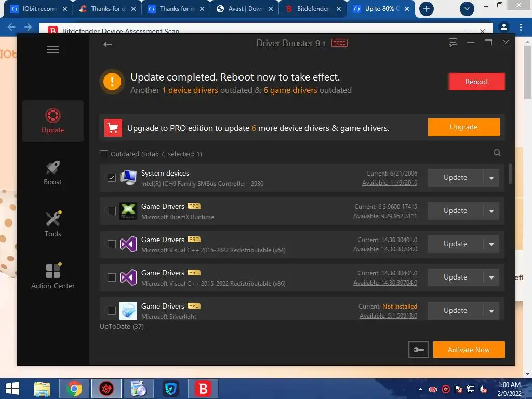Expand the UpToDate (37) section
The image size is (532, 399).
[122, 327]
